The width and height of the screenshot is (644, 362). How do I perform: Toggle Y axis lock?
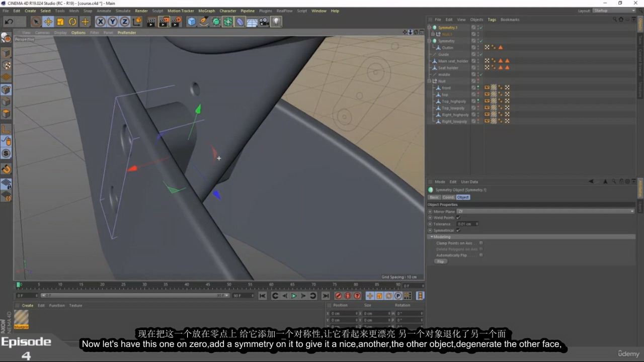(x=112, y=22)
